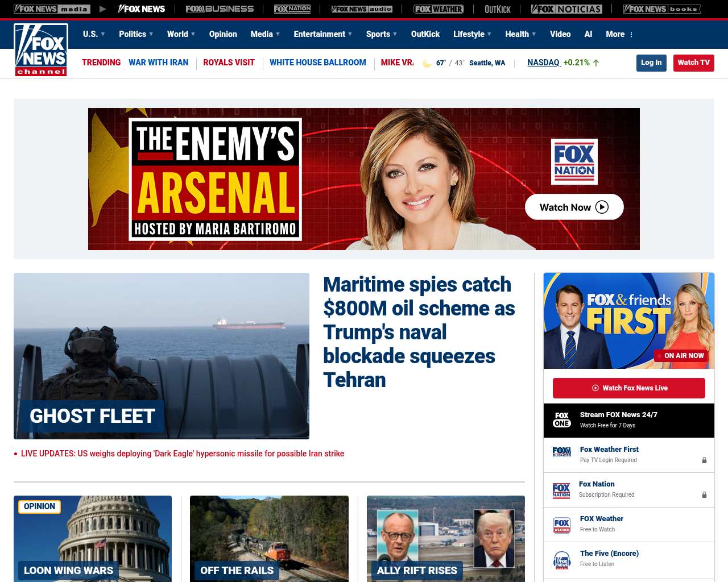
Task: Open the Fox News Audio logo
Action: [x=362, y=9]
